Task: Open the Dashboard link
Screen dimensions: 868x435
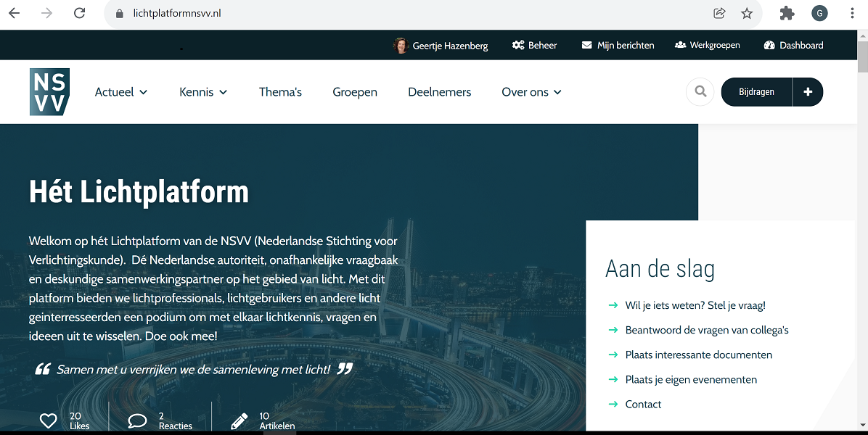Action: point(801,46)
